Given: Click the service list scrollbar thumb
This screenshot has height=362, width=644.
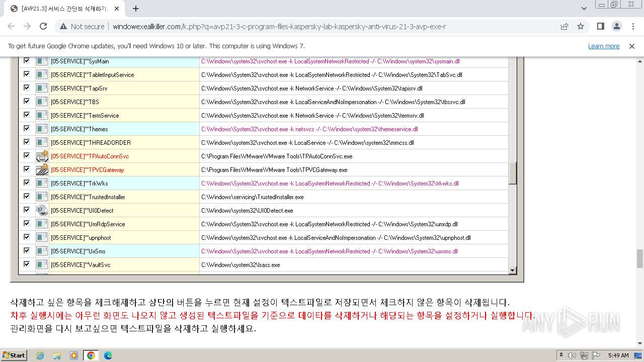Looking at the screenshot, I should click(513, 173).
